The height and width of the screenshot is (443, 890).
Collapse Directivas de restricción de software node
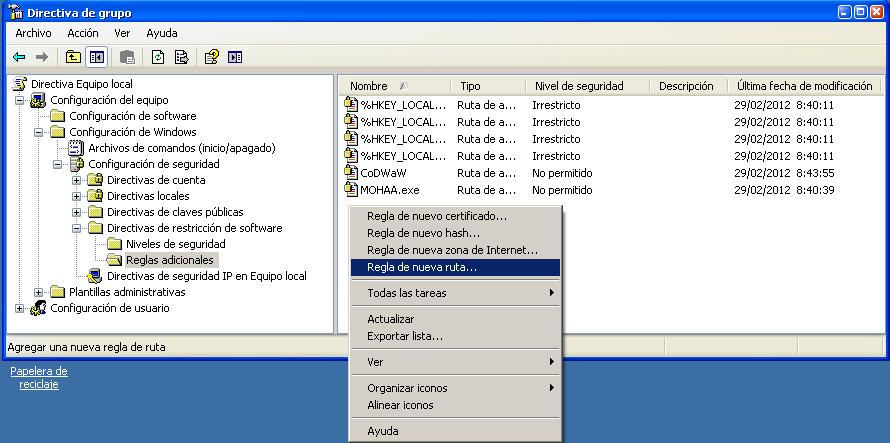[77, 228]
